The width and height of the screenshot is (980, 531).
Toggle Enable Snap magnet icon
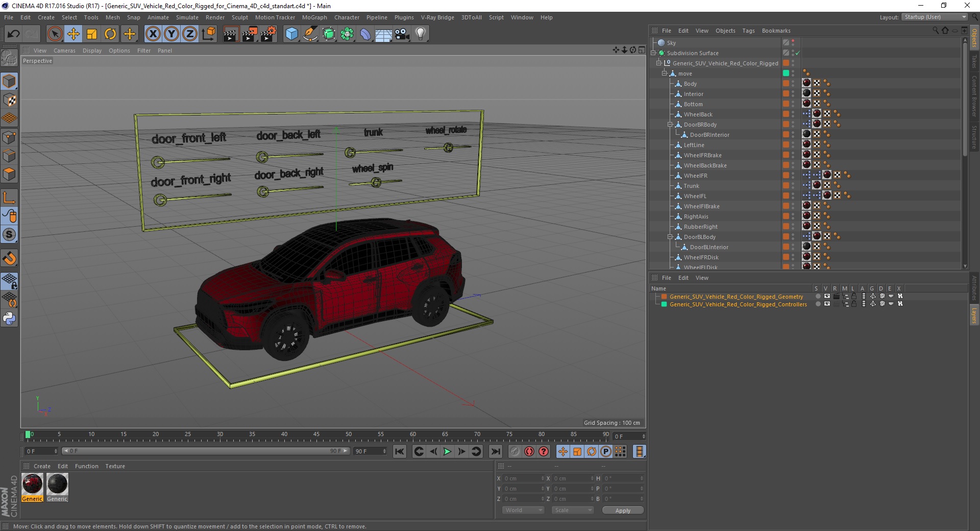9,258
